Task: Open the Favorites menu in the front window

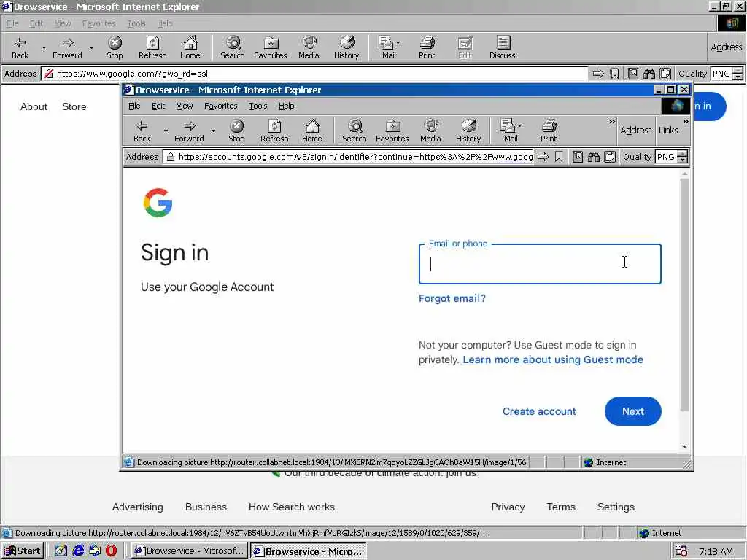Action: coord(220,106)
